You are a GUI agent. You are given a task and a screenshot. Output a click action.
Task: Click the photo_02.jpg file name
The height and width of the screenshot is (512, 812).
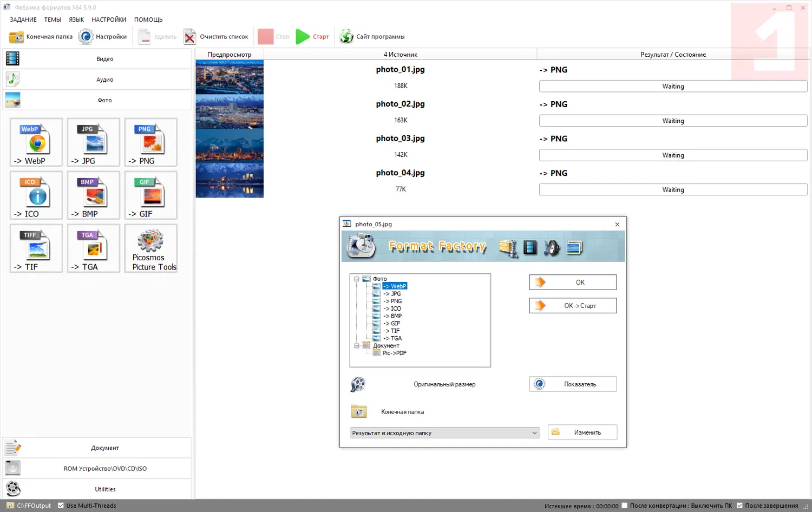tap(401, 104)
